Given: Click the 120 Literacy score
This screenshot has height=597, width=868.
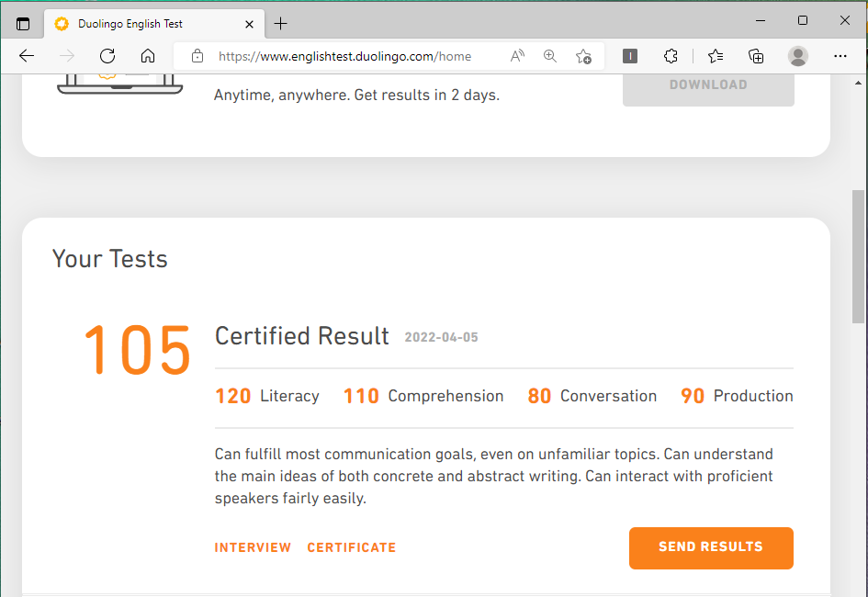Looking at the screenshot, I should pos(267,396).
